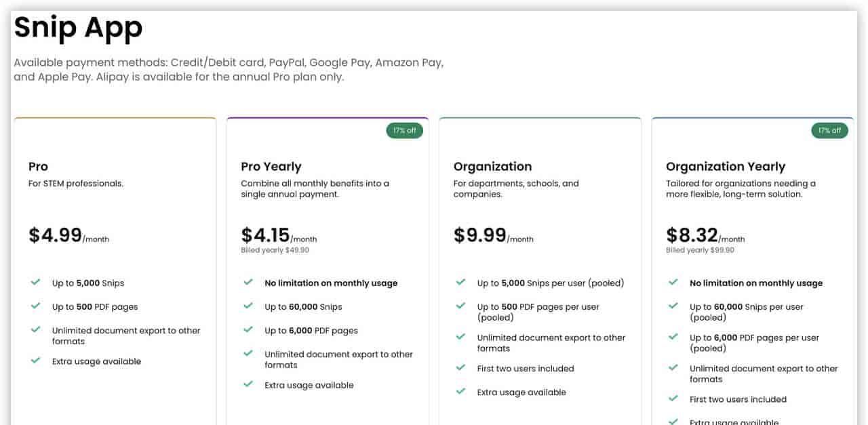Click the $4.15 Pro Yearly price

(266, 235)
